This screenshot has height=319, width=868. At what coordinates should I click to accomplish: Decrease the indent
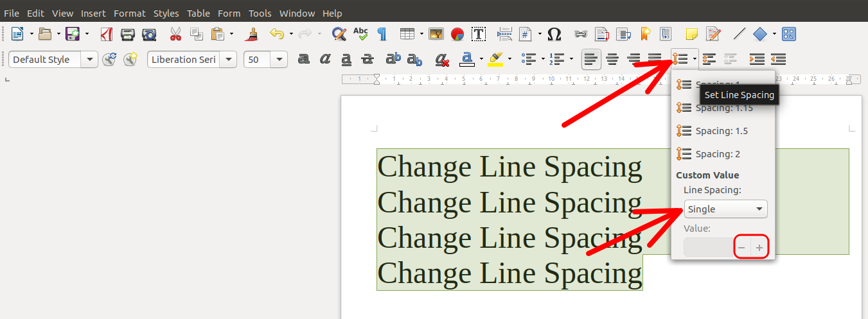(x=778, y=59)
